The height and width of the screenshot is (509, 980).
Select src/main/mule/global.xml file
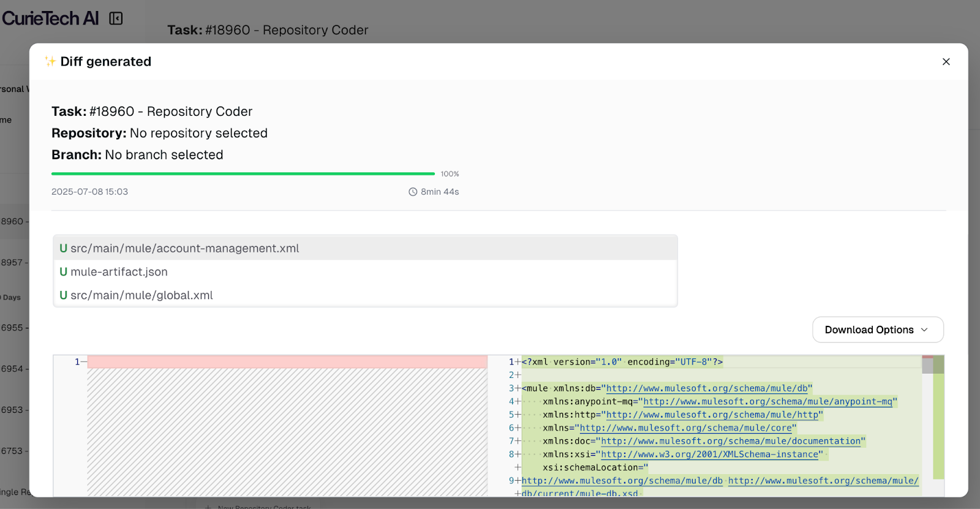(365, 295)
